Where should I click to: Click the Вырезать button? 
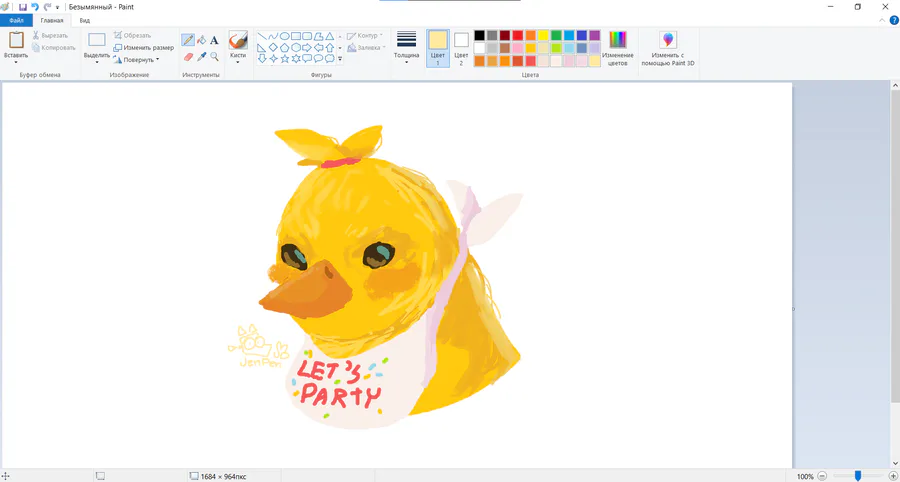(x=50, y=36)
